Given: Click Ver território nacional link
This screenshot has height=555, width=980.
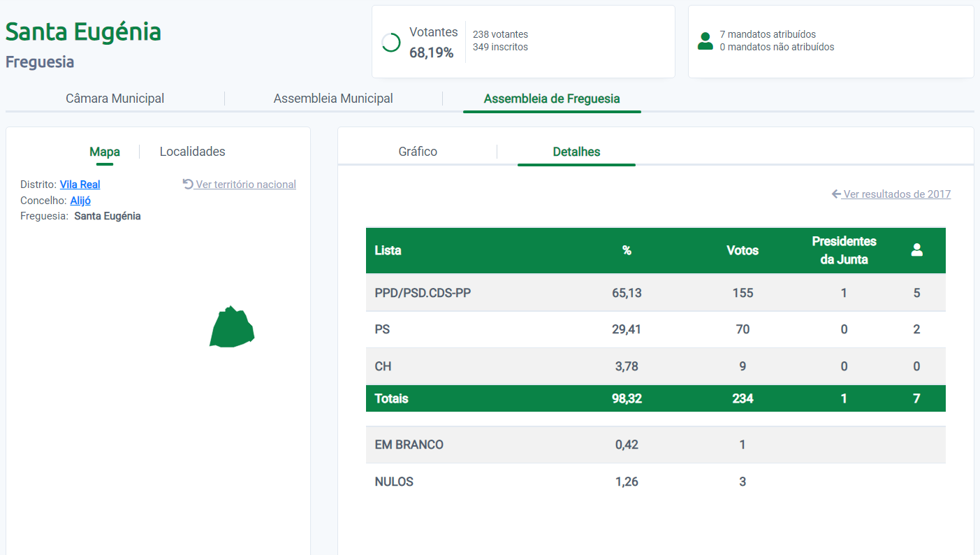Looking at the screenshot, I should coord(245,185).
